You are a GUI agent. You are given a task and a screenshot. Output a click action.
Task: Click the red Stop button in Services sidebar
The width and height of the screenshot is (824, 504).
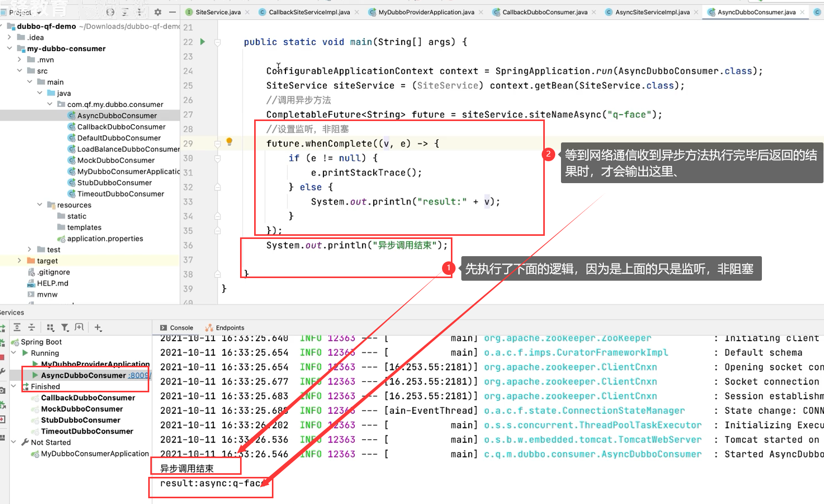tap(2, 357)
